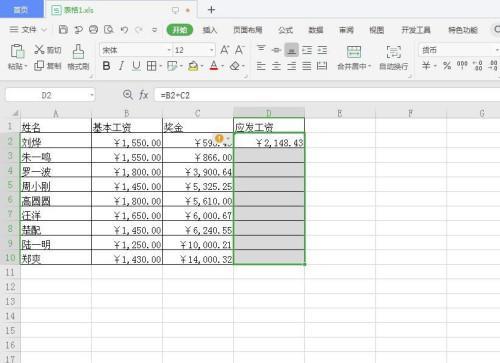The height and width of the screenshot is (363, 500).
Task: Open fill color dropdown arrow
Action: click(202, 66)
